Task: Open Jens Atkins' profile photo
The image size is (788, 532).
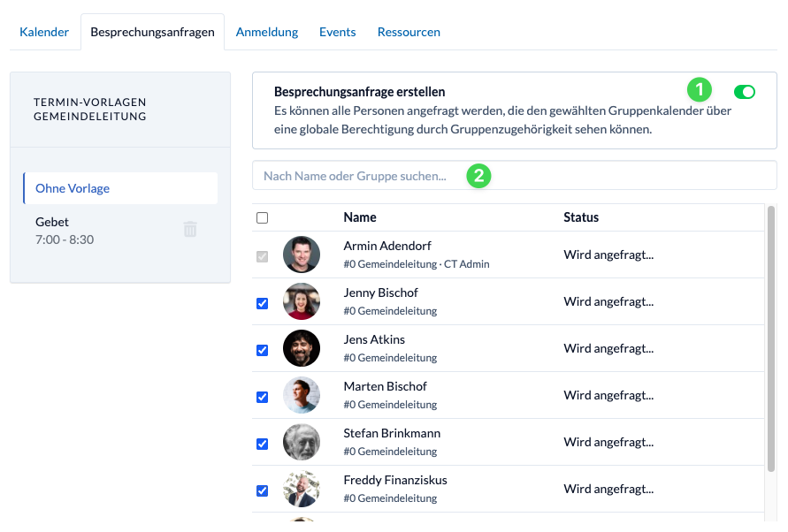Action: pos(302,348)
